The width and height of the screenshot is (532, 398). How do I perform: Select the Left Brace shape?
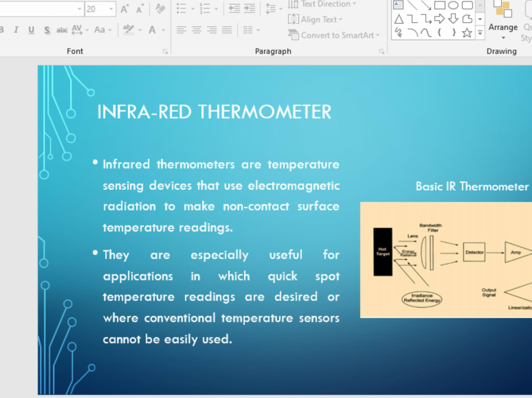pos(439,32)
